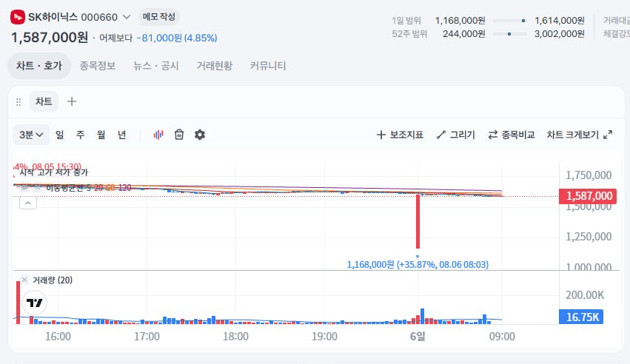Switch to the 종목정보 tab
Screen dimensions: 630x364
pos(98,66)
